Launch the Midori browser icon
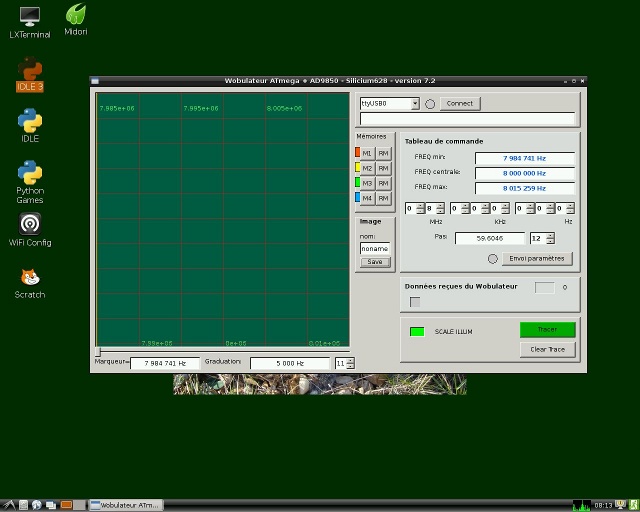 [76, 15]
